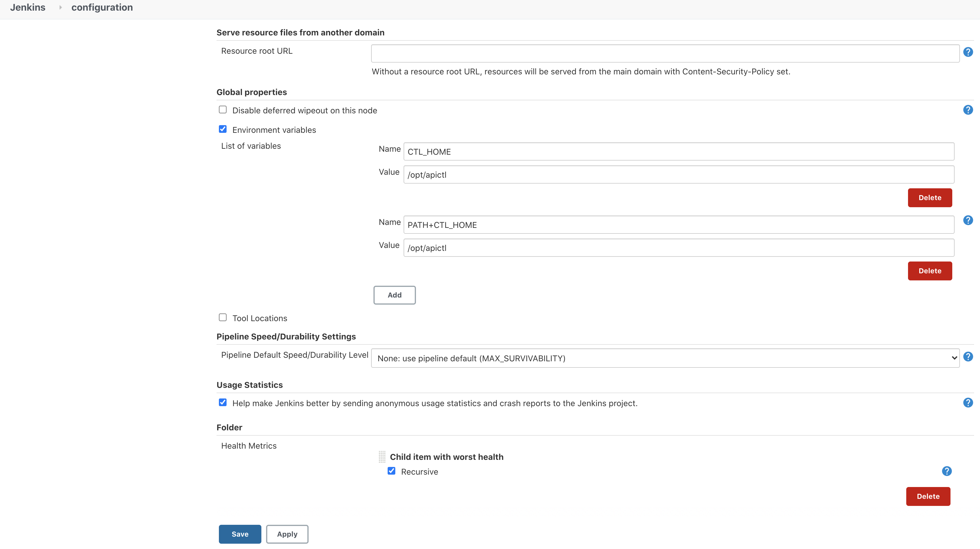Viewport: 980px width, 549px height.
Task: Click the Apply button
Action: (287, 534)
